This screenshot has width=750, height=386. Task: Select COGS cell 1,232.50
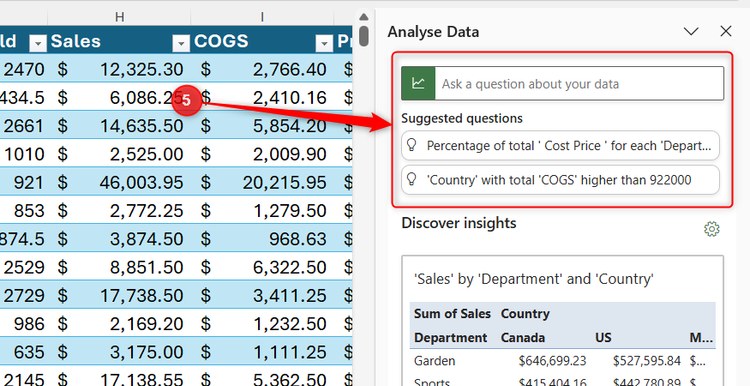point(262,324)
